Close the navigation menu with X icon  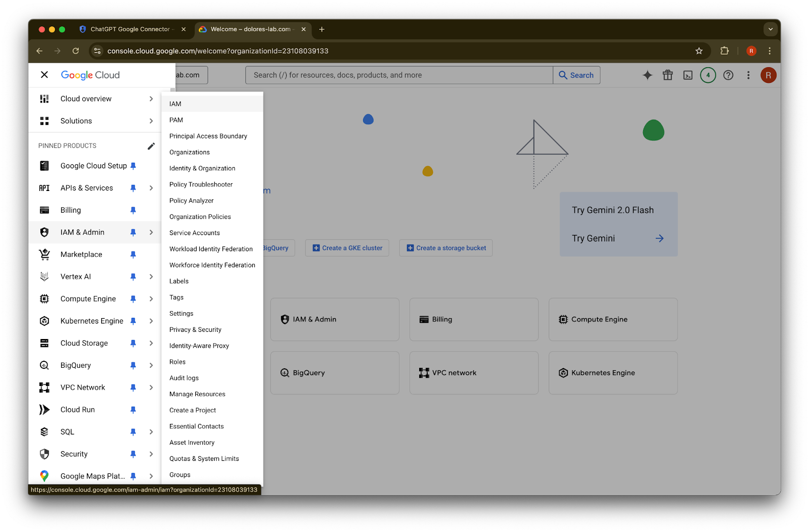(x=44, y=75)
